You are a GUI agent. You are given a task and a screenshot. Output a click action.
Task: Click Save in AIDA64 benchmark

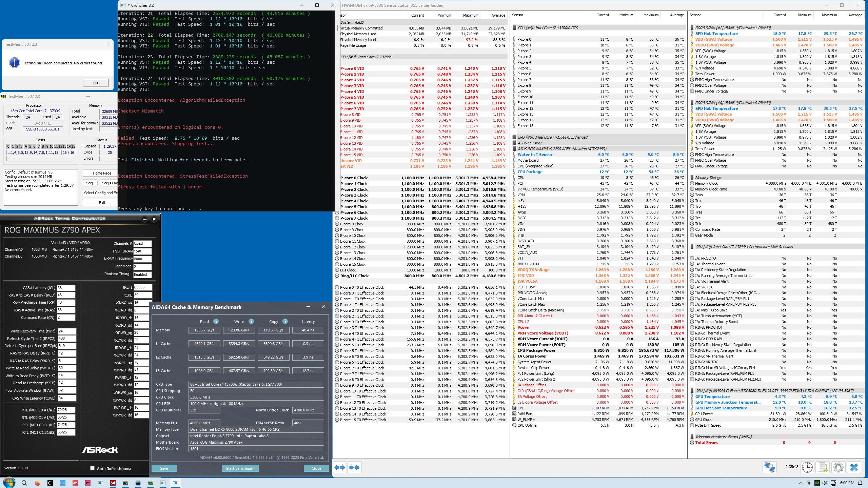coord(164,468)
